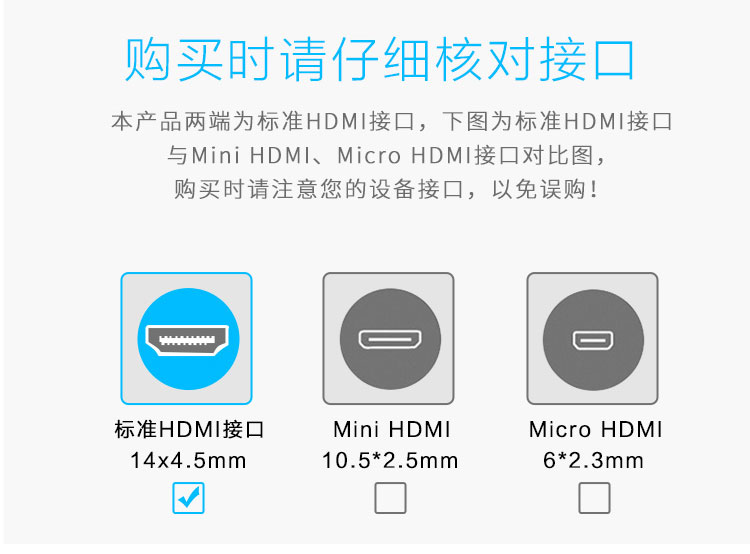Select the small Micro HDMI connector outline

tap(593, 340)
